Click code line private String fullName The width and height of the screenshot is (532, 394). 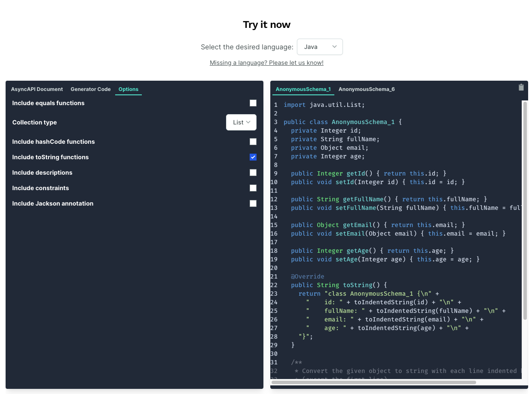335,139
